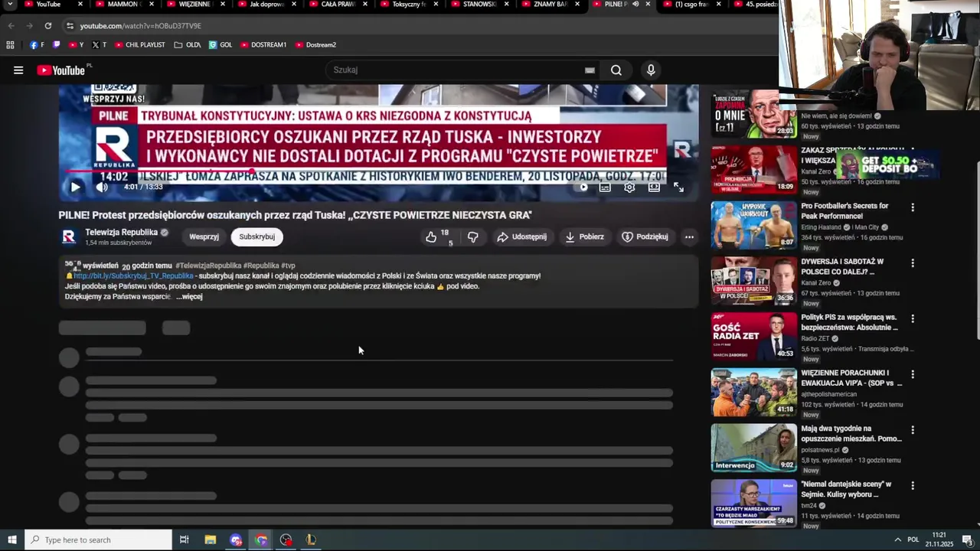
Task: Open the DOSTREAM1 bookmark
Action: (263, 45)
